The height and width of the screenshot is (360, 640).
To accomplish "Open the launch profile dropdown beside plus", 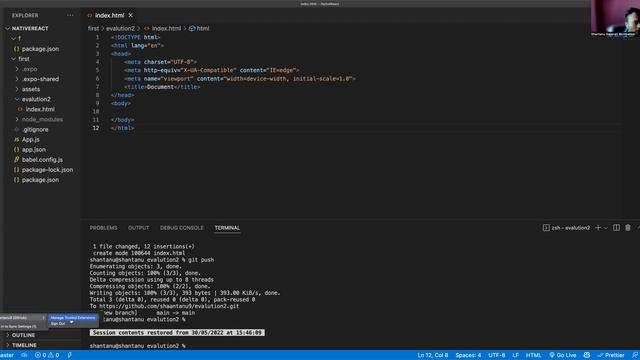I will point(606,228).
